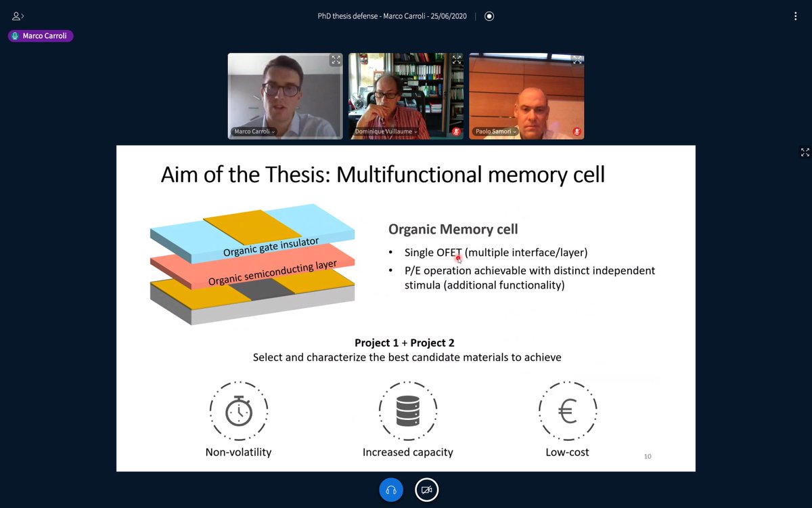Screen dimensions: 812x508
Task: Click the Marco Carroli talking indicator
Action: pos(41,36)
